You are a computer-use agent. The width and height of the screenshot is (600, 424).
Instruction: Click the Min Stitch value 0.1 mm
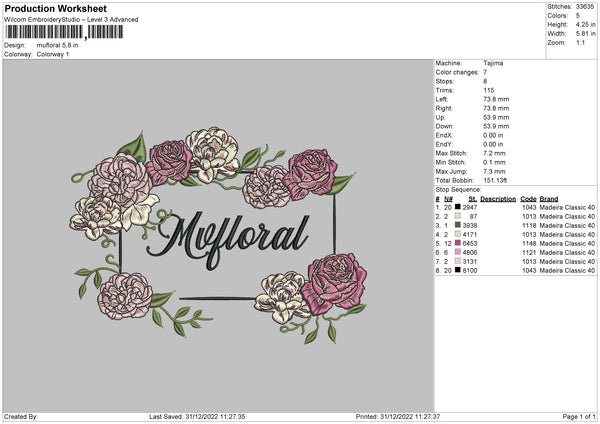494,162
